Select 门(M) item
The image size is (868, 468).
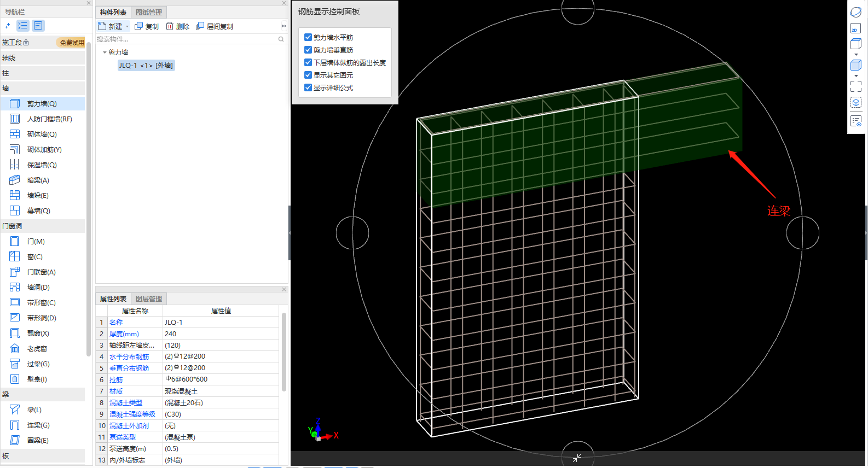[43, 241]
